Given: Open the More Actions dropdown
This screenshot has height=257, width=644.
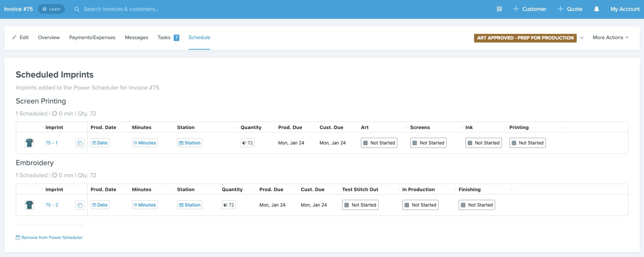Looking at the screenshot, I should tap(611, 37).
